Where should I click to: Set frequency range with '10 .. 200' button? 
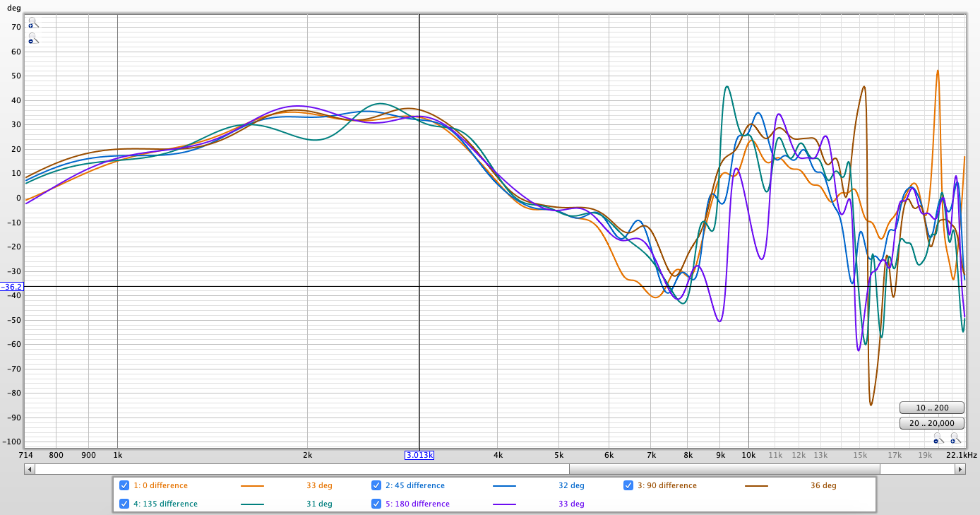[x=932, y=408]
